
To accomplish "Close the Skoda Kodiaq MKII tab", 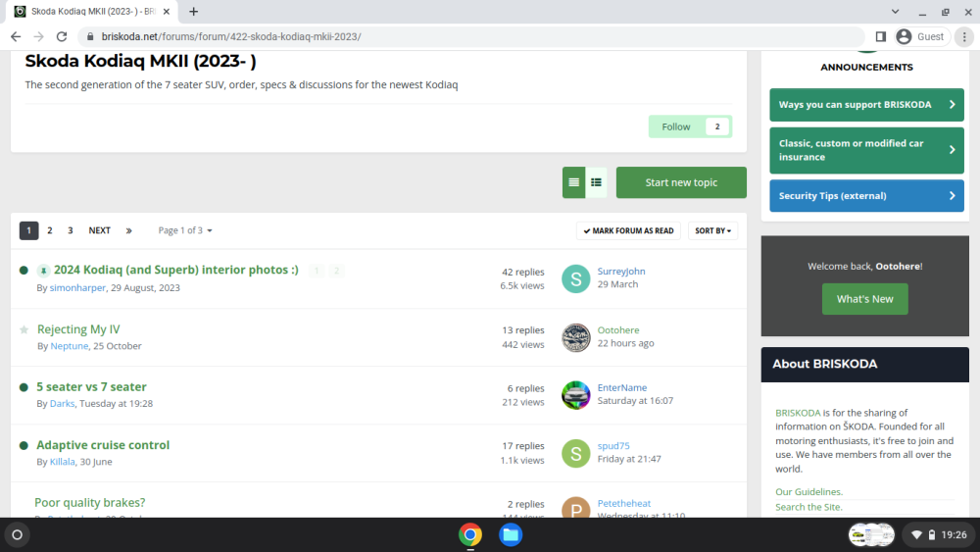I will pos(167,11).
